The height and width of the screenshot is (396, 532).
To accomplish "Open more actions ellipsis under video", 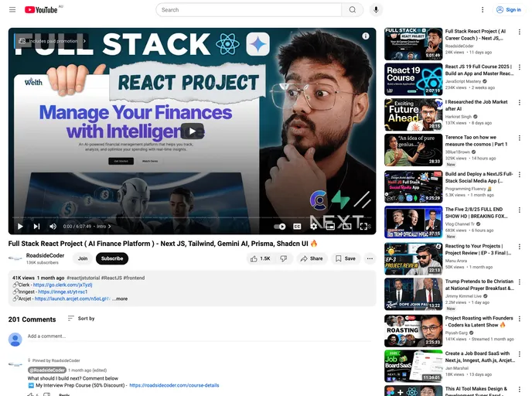I will pos(370,258).
